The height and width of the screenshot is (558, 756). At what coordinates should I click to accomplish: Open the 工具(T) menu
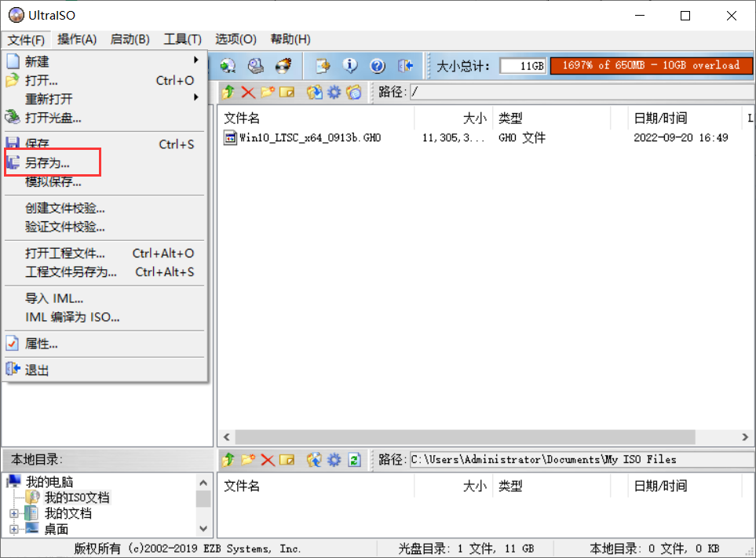182,39
